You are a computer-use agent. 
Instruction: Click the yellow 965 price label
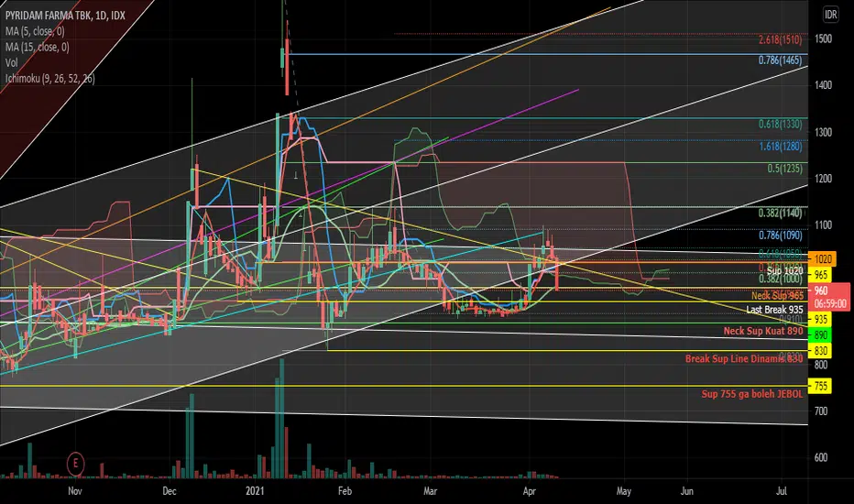pos(821,275)
